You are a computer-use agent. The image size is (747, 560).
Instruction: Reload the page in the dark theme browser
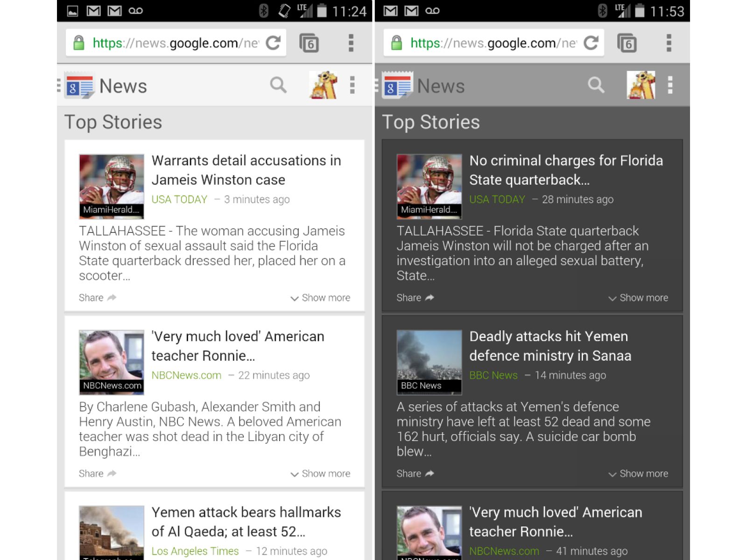(x=591, y=43)
